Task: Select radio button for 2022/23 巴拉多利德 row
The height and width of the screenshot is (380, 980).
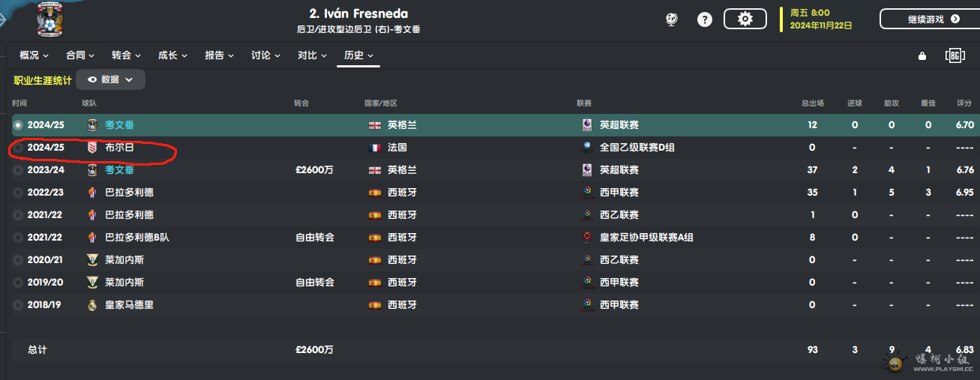Action: 18,193
